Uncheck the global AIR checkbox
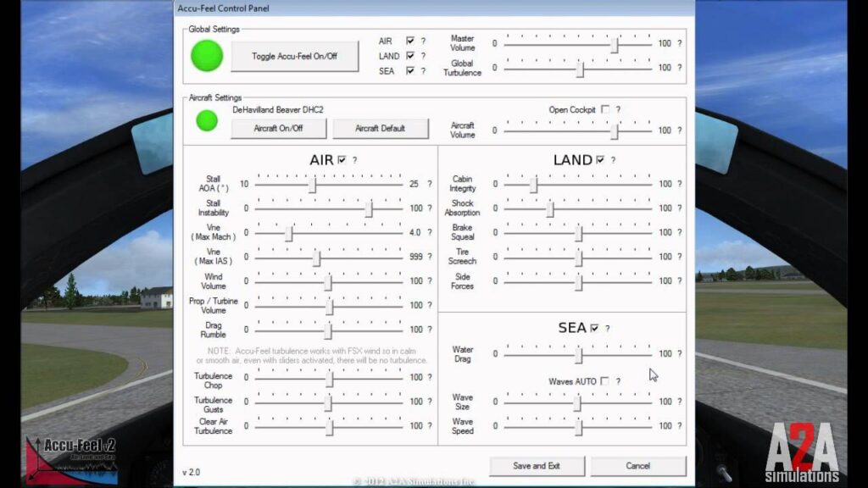This screenshot has height=488, width=868. (411, 40)
